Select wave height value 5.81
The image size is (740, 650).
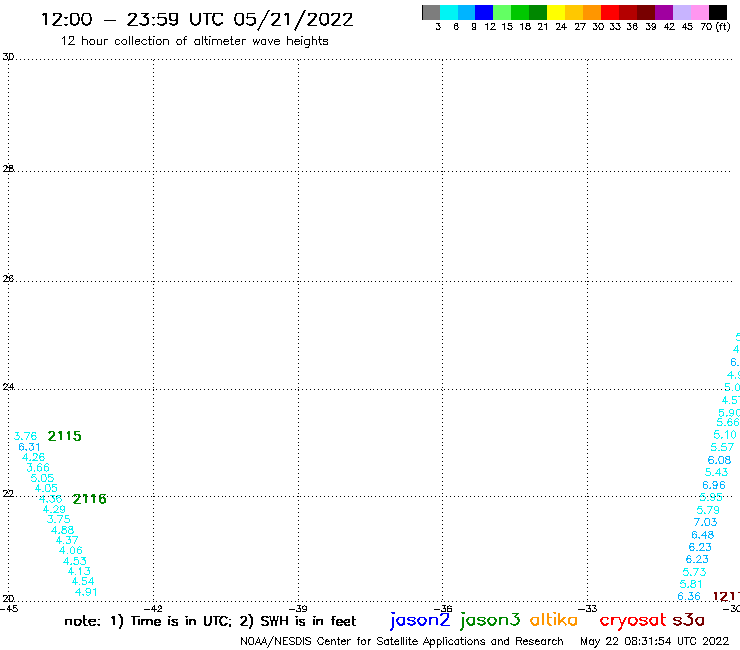[691, 584]
